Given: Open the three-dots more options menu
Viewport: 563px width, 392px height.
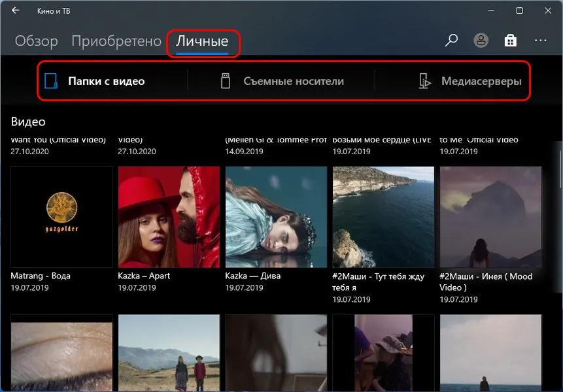Looking at the screenshot, I should [540, 41].
